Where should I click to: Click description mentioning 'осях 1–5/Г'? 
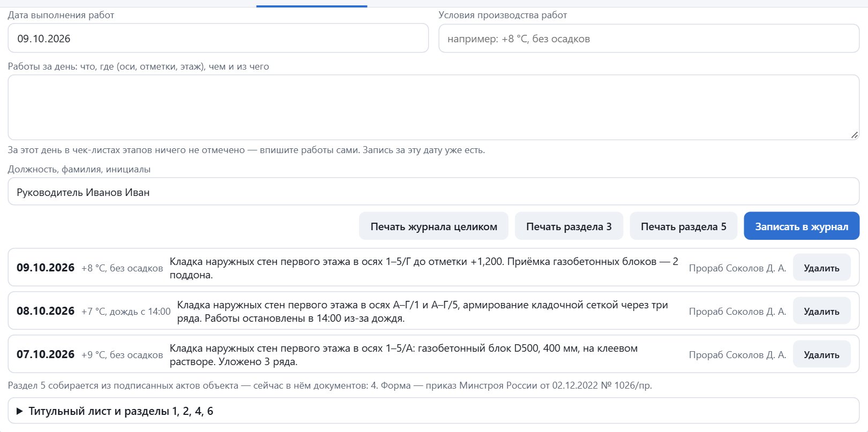pos(424,268)
